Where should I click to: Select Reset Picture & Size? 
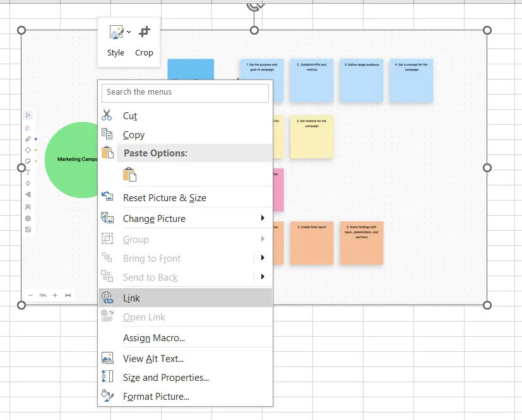(x=185, y=197)
